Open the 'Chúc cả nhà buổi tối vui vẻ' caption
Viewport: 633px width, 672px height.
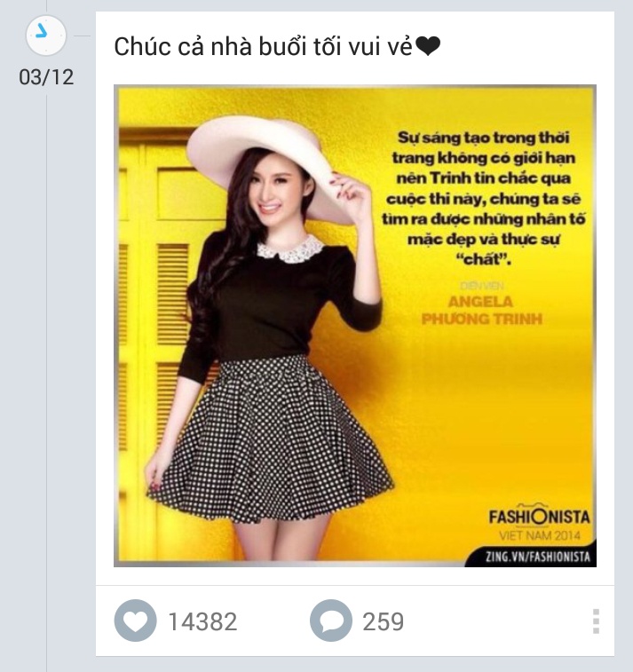[263, 46]
